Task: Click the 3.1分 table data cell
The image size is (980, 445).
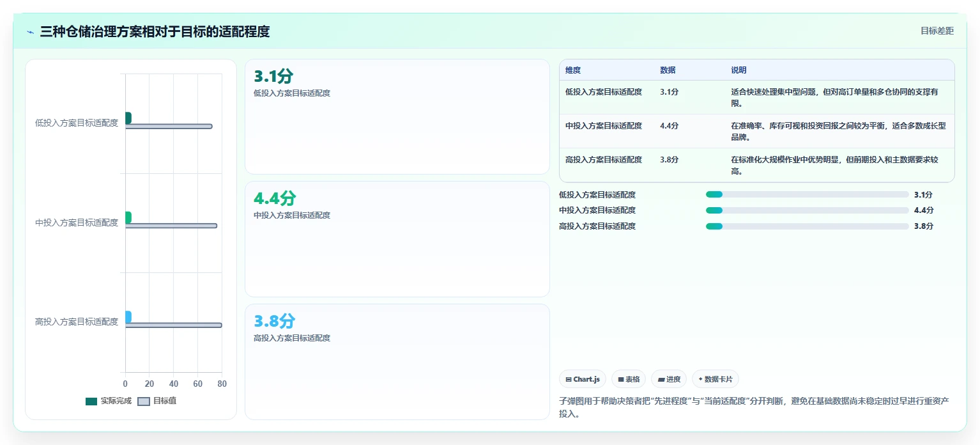Action: pyautogui.click(x=669, y=92)
